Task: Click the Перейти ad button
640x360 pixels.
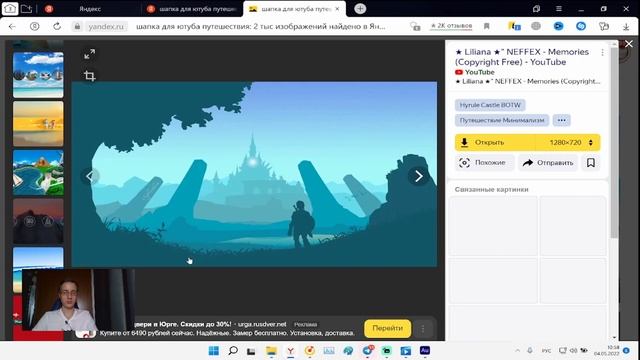Action: [387, 328]
